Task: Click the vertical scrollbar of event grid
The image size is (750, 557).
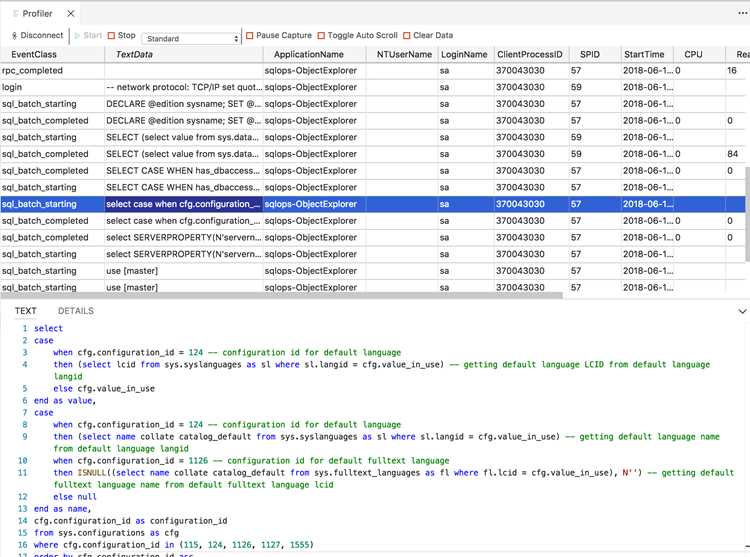Action: coord(748,214)
